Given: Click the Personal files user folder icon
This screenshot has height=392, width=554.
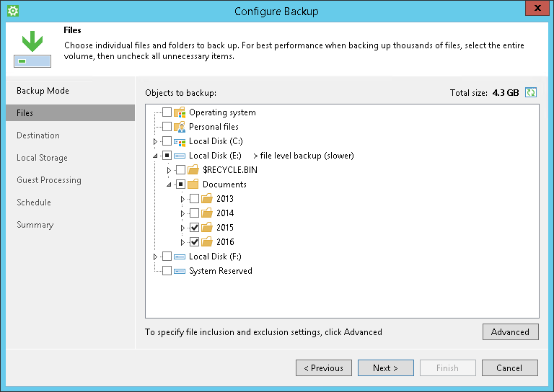Looking at the screenshot, I should 180,127.
